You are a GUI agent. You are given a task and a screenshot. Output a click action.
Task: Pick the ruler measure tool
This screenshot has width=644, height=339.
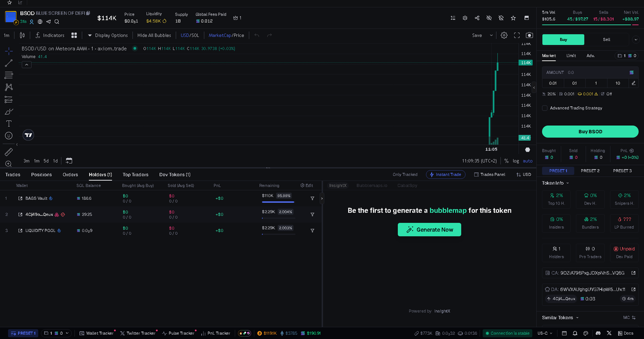(x=9, y=152)
